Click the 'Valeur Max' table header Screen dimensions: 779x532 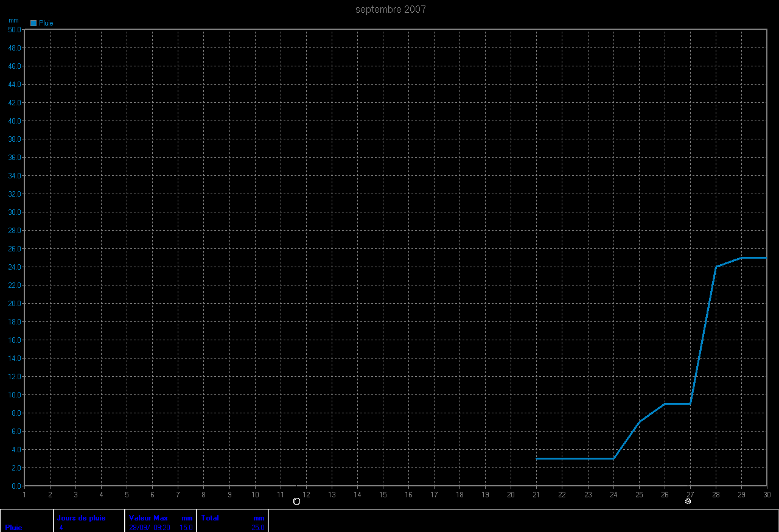148,518
